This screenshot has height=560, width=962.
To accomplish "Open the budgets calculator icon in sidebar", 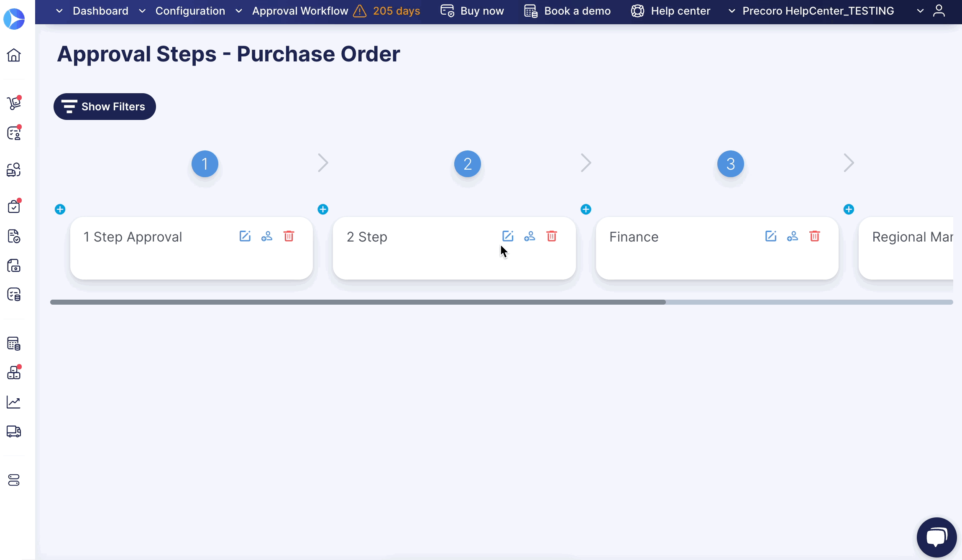I will pyautogui.click(x=14, y=344).
